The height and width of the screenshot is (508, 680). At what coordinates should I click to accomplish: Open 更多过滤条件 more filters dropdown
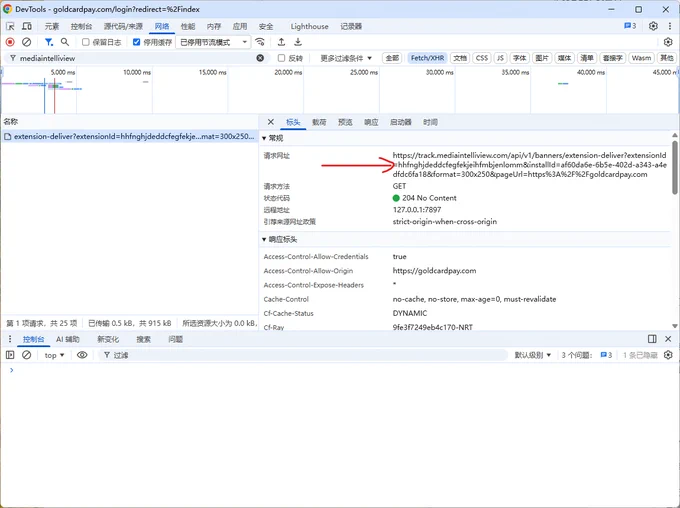tap(346, 58)
